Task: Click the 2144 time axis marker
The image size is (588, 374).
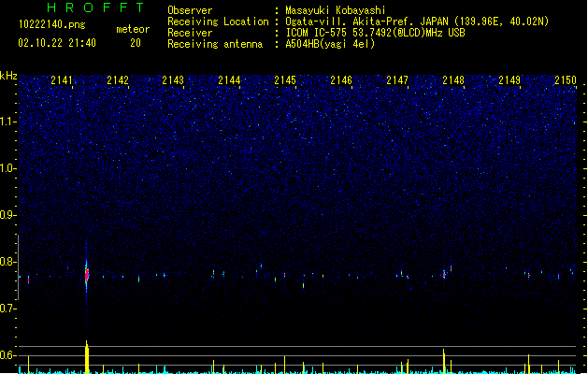Action: point(229,80)
